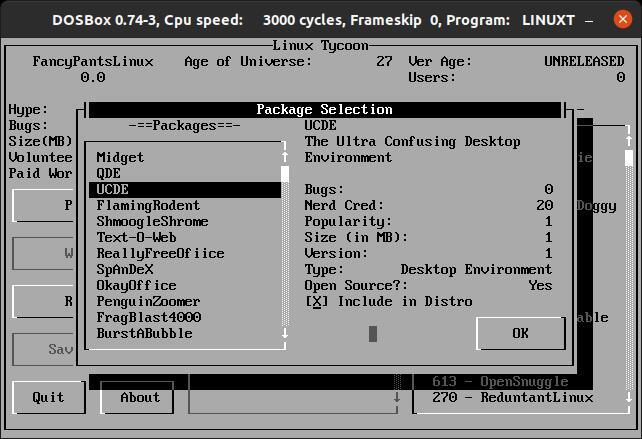Click the distro list scroll-down arrow
Image resolution: width=642 pixels, height=439 pixels.
[629, 397]
